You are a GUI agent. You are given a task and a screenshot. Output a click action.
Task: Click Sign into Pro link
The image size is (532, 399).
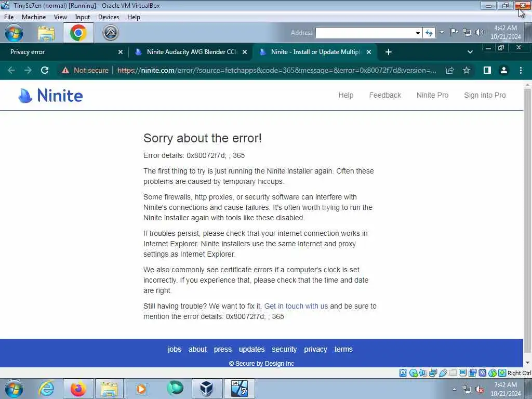point(485,96)
